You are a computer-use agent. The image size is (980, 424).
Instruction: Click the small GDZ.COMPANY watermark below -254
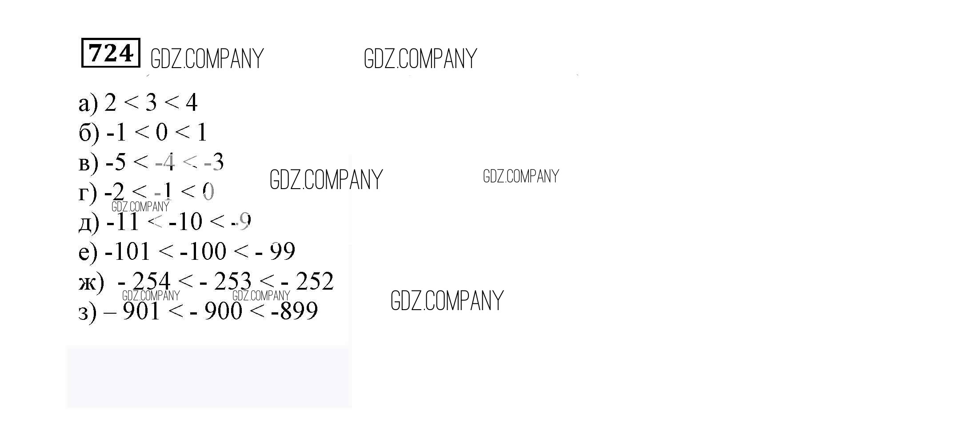[x=151, y=296]
